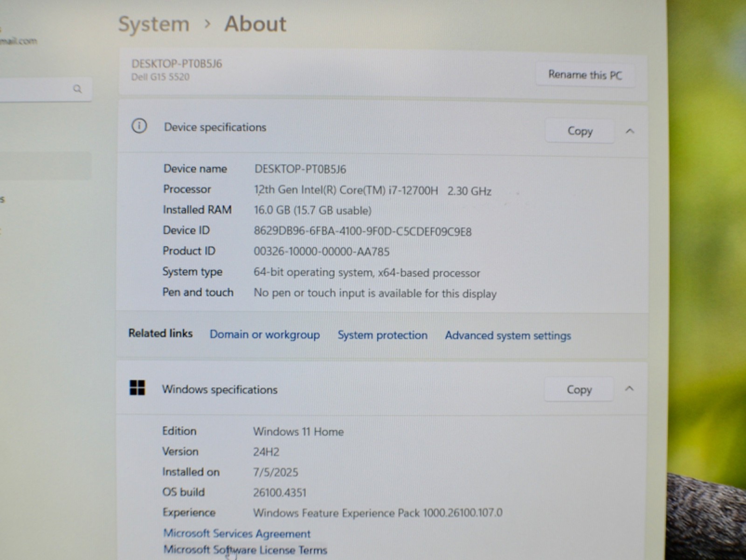Select Windows Feature Experience Pack value

tap(378, 513)
